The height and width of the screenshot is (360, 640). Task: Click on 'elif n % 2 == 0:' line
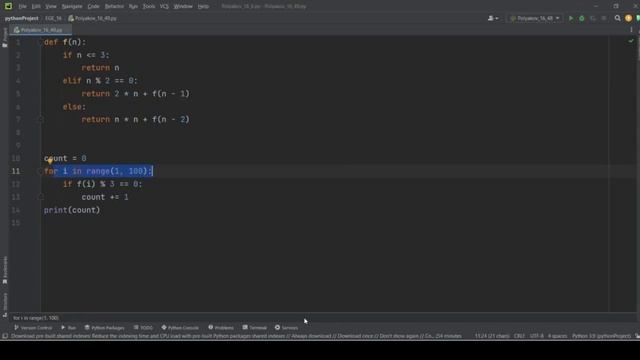(100, 81)
